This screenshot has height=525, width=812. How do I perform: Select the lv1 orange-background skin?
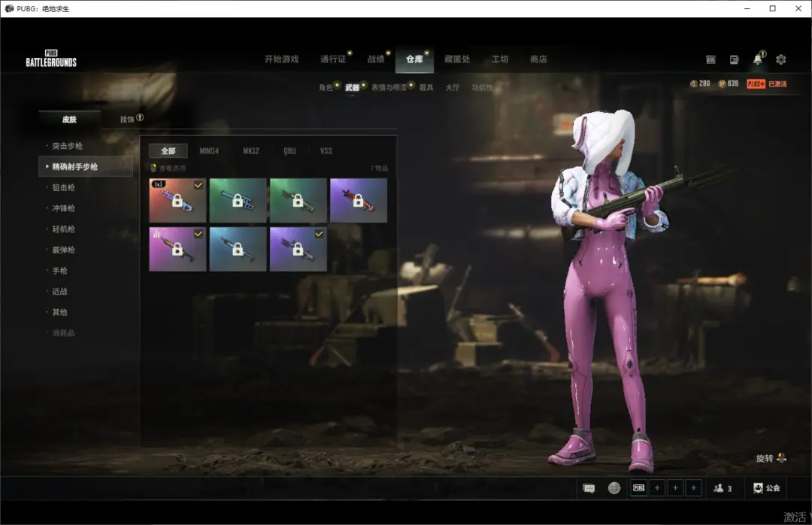177,201
